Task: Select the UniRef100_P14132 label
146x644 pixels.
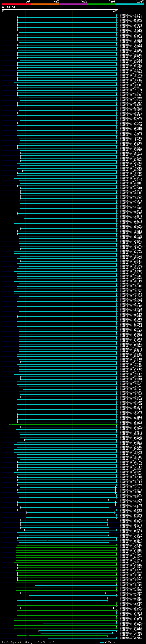Action: click(x=131, y=216)
